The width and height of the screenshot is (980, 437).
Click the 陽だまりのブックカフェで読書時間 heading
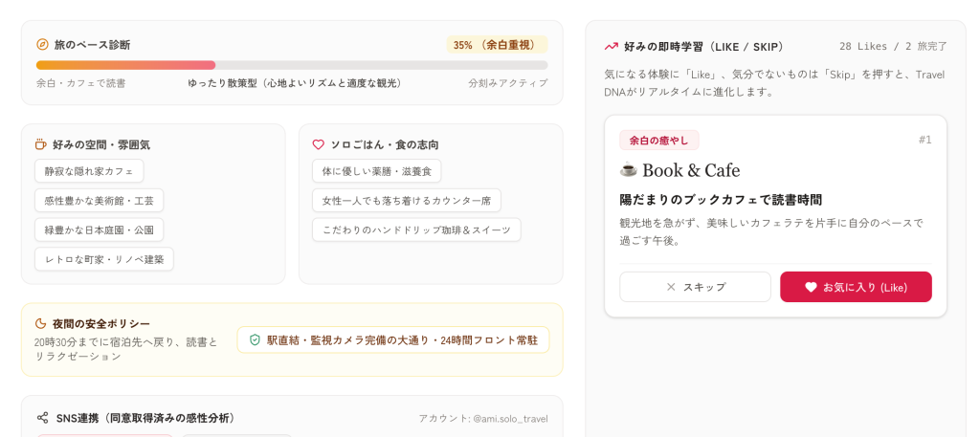click(720, 200)
